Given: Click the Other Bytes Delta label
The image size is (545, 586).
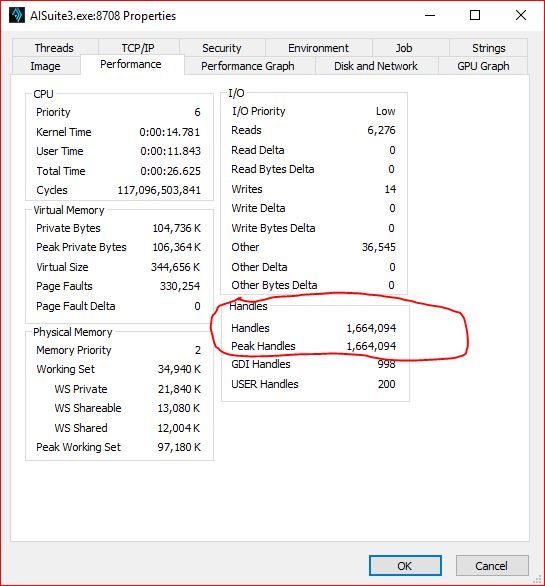Looking at the screenshot, I should click(x=274, y=285).
